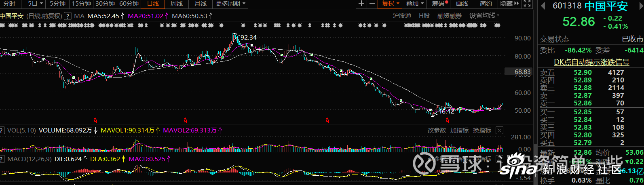Click 买三 price 52.83
The height and width of the screenshot is (185, 644).
pyautogui.click(x=583, y=128)
